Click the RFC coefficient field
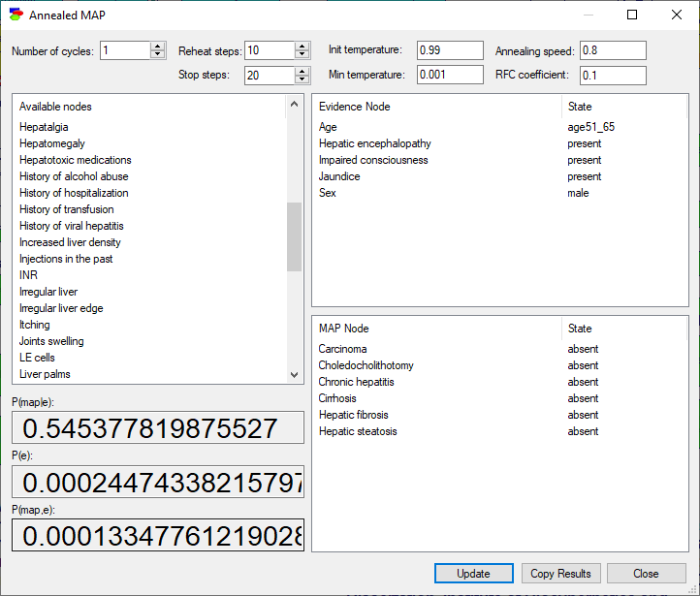The height and width of the screenshot is (596, 700). click(x=613, y=76)
